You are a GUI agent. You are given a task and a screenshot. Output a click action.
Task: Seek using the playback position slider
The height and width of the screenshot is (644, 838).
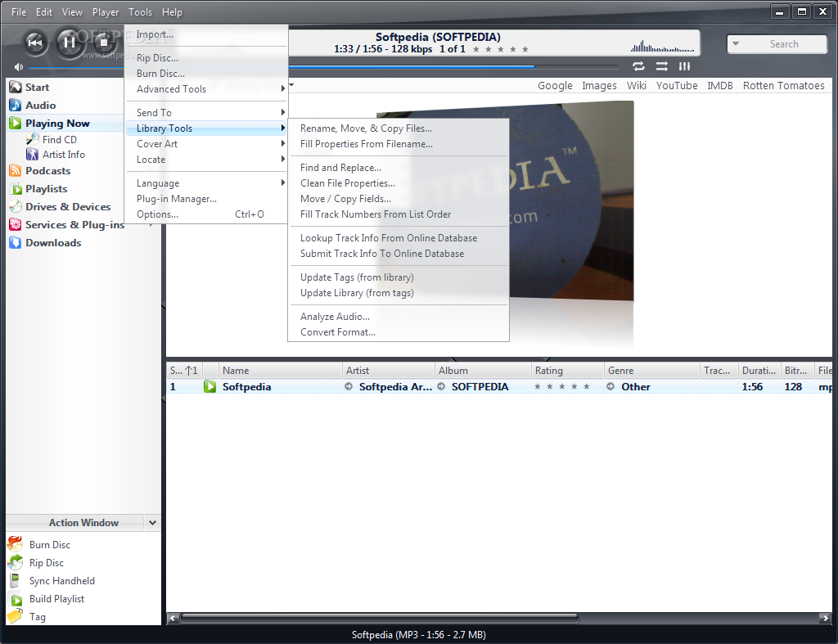pos(453,67)
